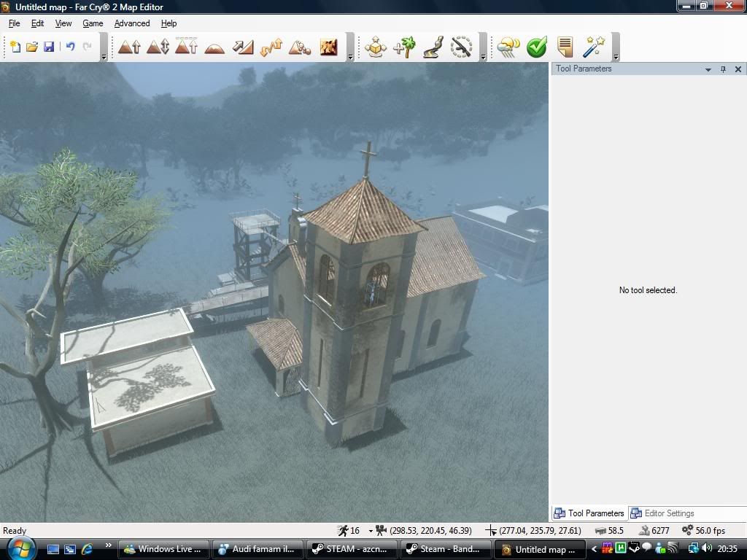
Task: Validate the map with green checkmark
Action: pos(537,47)
